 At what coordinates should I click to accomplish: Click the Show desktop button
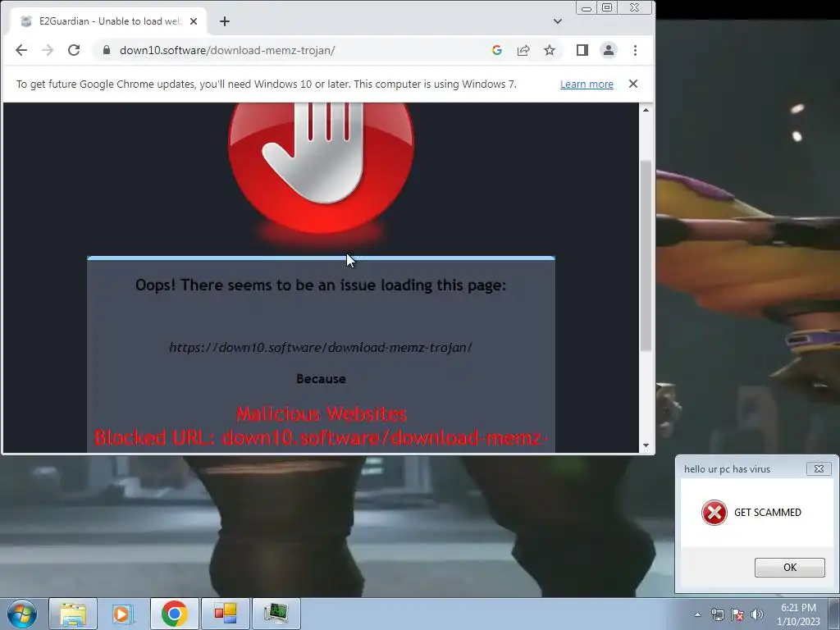(834, 614)
